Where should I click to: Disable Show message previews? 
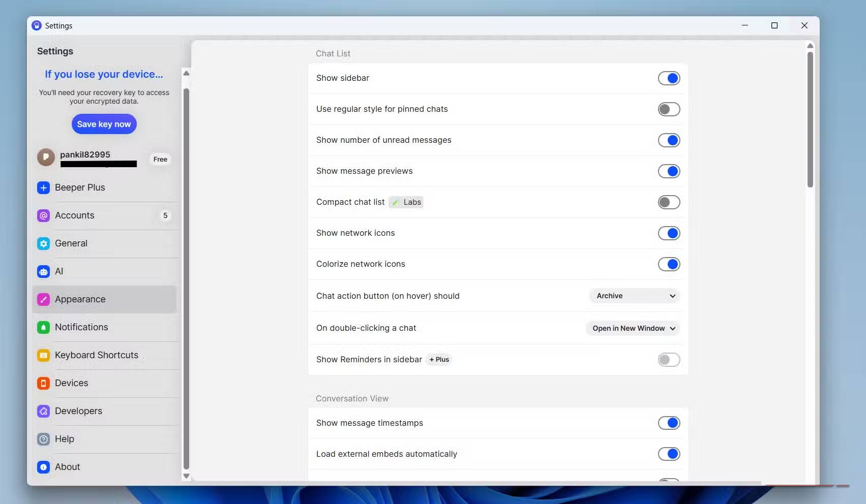click(x=669, y=171)
